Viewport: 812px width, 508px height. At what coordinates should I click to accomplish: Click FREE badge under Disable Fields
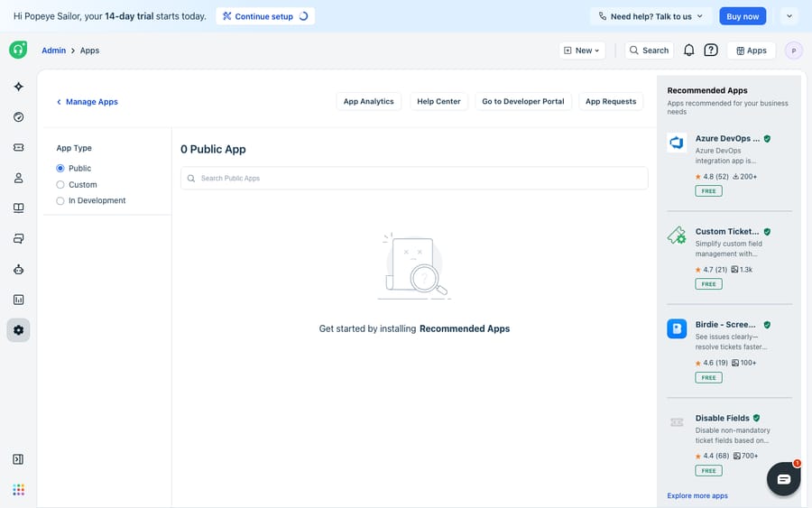point(708,471)
